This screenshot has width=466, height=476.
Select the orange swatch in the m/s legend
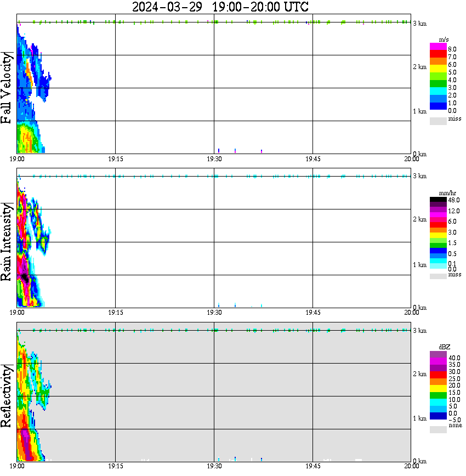click(438, 61)
